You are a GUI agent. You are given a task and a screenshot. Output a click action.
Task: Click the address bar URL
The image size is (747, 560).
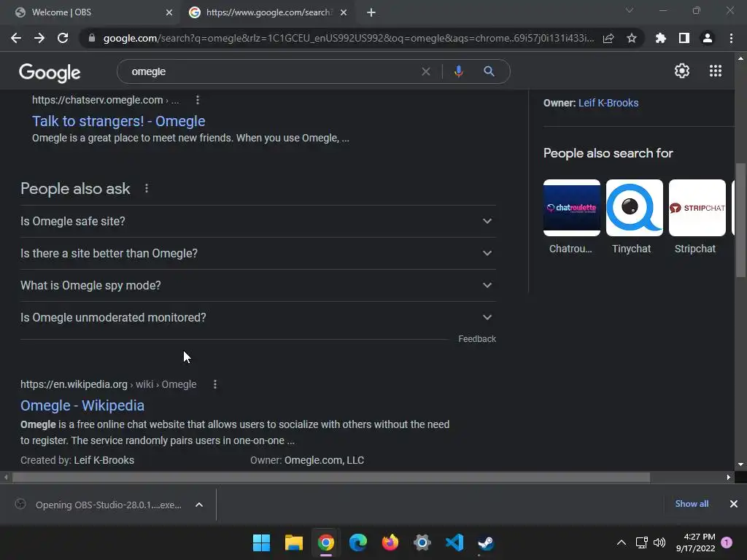(349, 38)
